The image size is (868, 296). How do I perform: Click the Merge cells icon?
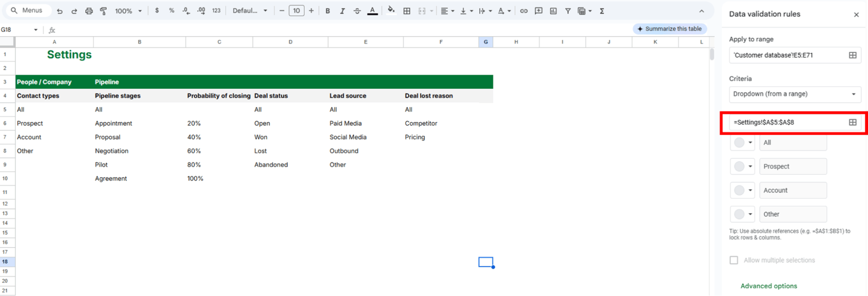422,11
